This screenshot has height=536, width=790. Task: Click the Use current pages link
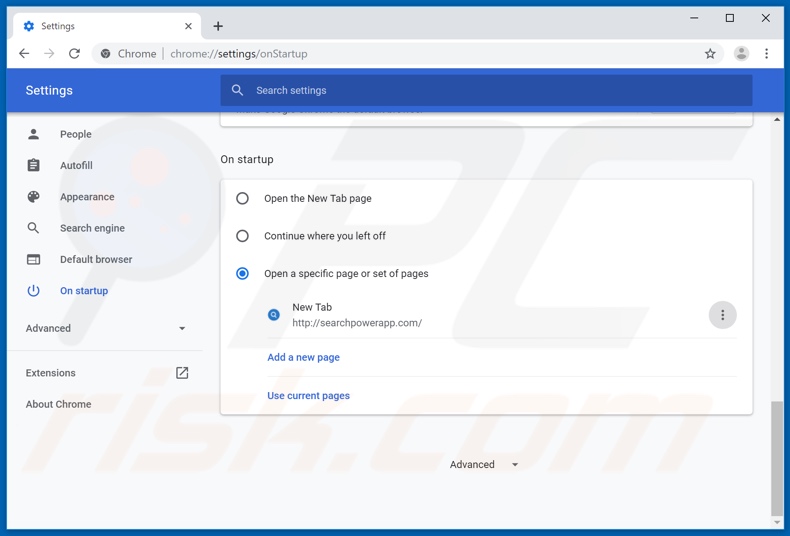pyautogui.click(x=308, y=396)
